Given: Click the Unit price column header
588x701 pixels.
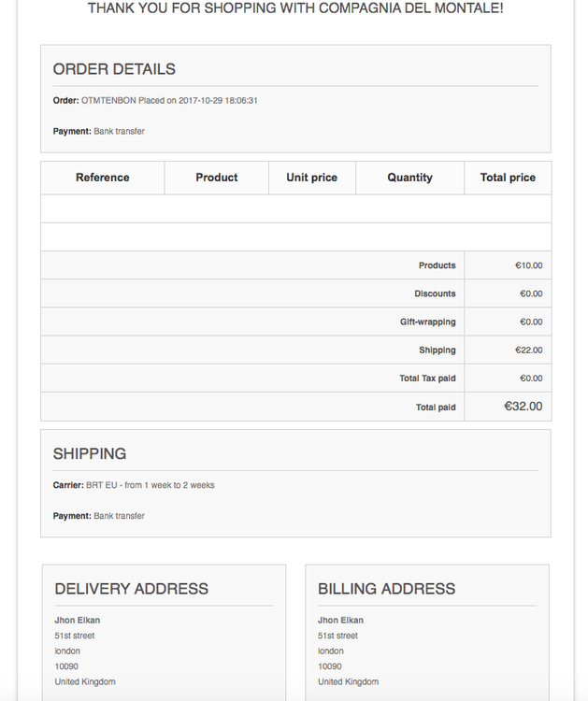Looking at the screenshot, I should [311, 178].
